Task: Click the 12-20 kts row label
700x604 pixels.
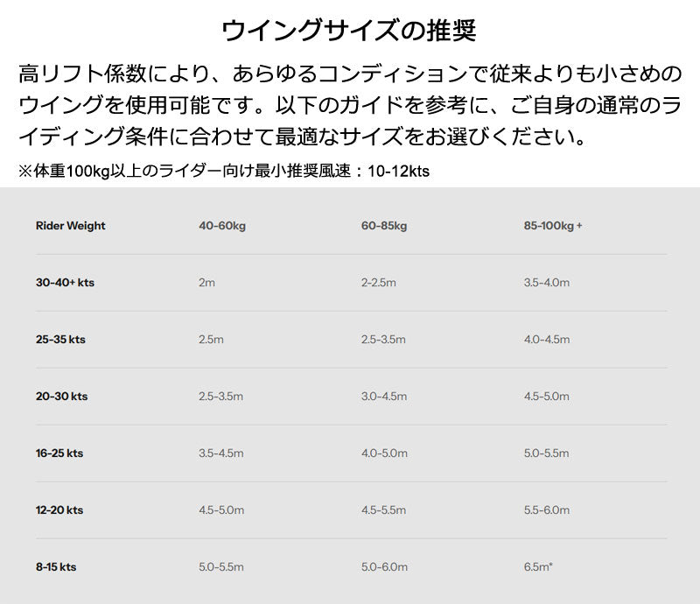Action: [59, 510]
